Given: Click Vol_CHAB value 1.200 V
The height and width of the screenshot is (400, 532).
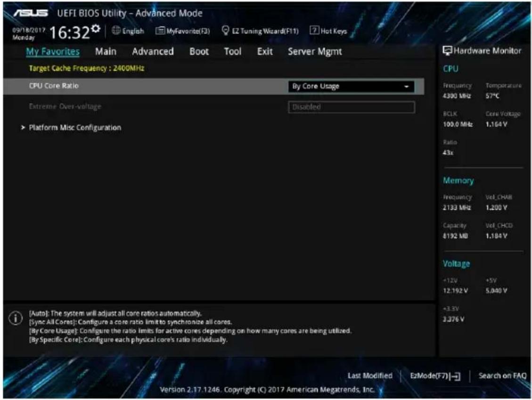Looking at the screenshot, I should coord(496,208).
